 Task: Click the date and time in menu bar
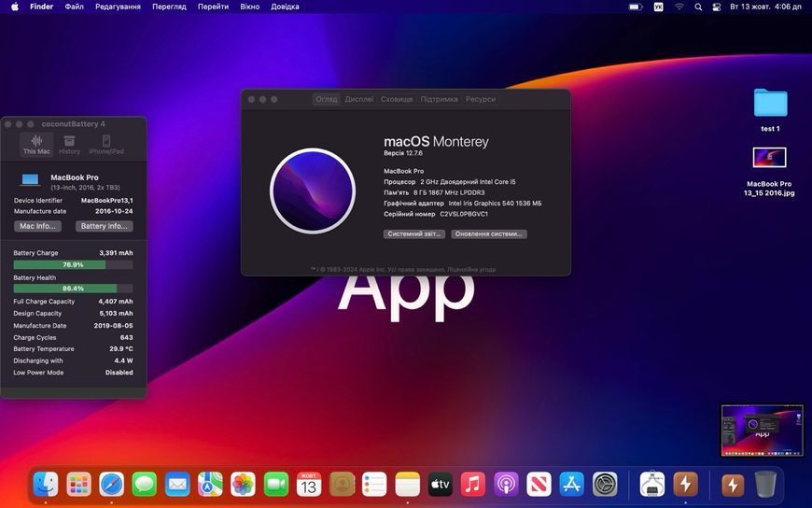[x=765, y=7]
